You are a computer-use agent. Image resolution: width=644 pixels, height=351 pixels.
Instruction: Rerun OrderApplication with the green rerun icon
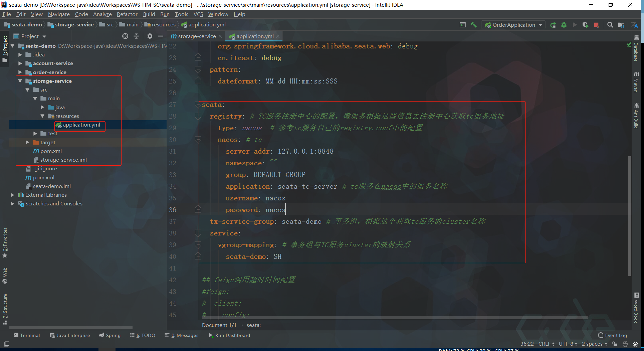tap(553, 25)
